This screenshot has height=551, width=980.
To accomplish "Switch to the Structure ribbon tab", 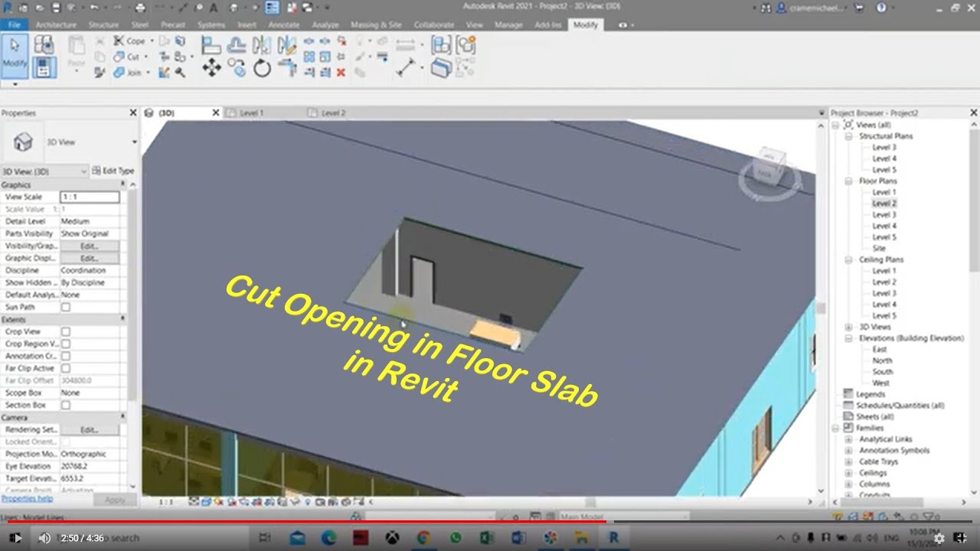I will pos(103,24).
